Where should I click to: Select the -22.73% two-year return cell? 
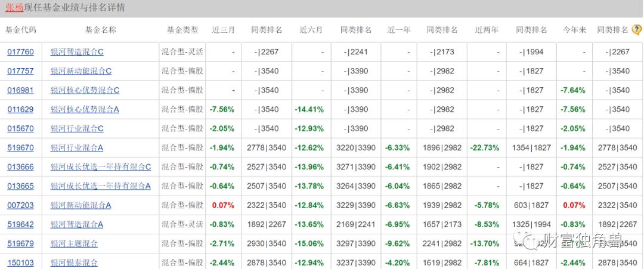pos(485,148)
